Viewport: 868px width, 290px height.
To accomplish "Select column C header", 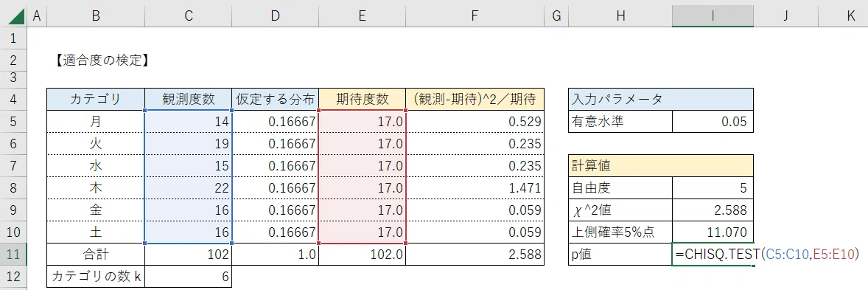I will click(188, 16).
